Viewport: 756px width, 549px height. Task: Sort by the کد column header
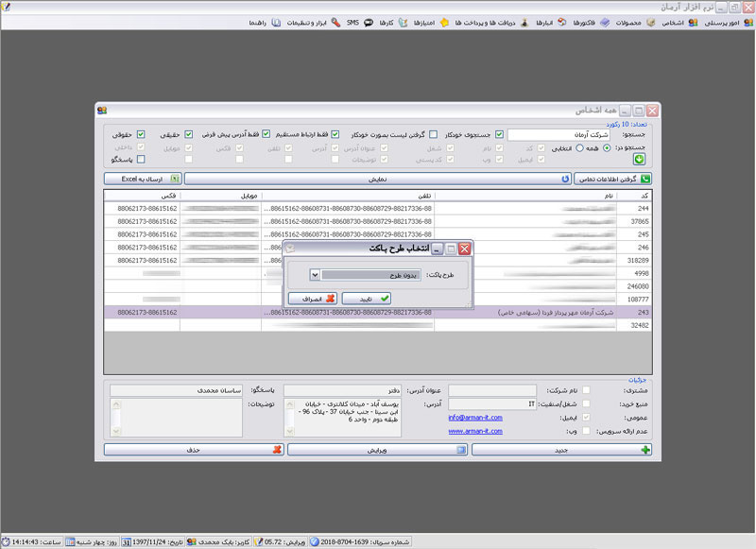click(634, 196)
